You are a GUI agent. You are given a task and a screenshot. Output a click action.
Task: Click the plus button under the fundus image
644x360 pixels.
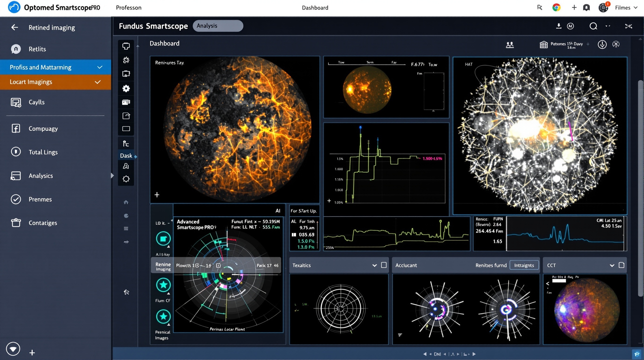tap(157, 195)
